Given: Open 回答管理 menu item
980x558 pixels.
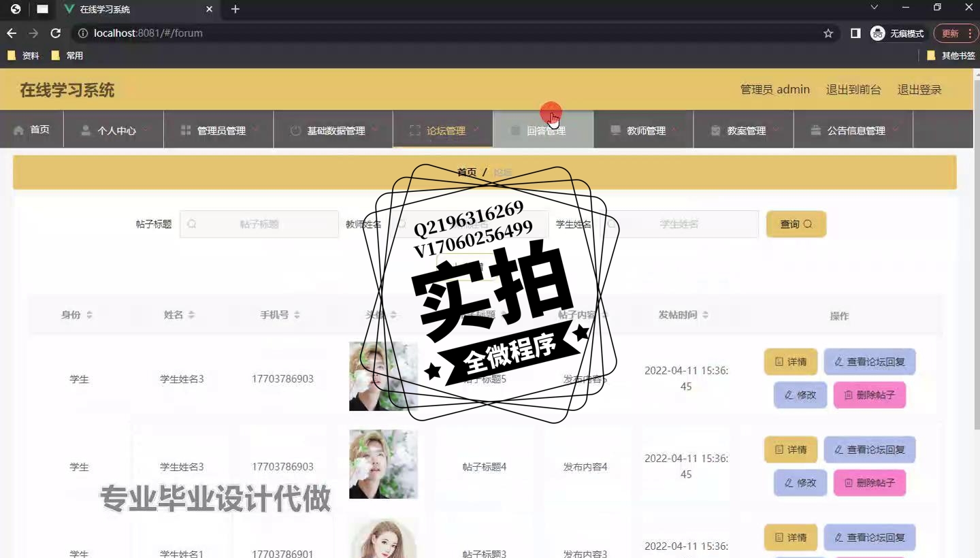Looking at the screenshot, I should [x=543, y=129].
